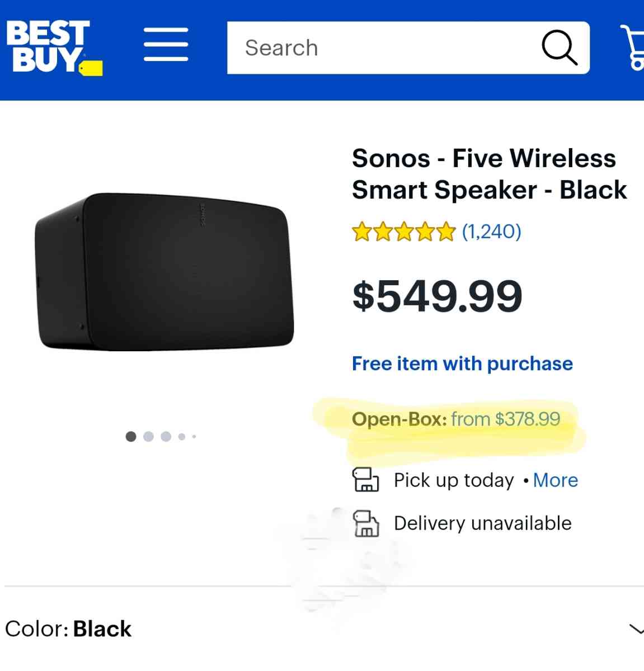Click the Best Buy logo
This screenshot has height=671, width=644.
point(53,48)
